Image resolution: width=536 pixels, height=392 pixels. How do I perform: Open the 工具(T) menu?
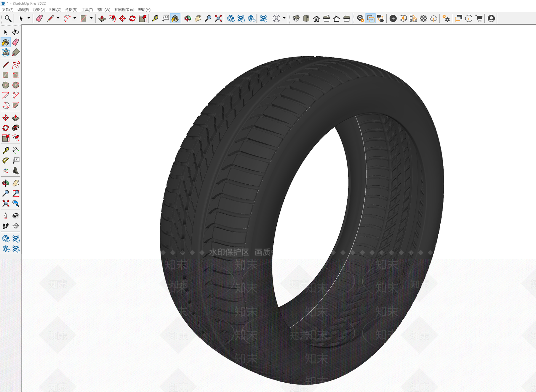tap(87, 10)
